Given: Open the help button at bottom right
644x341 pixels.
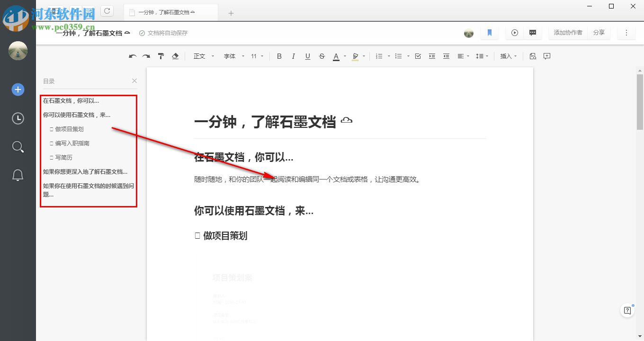Looking at the screenshot, I should 627,311.
